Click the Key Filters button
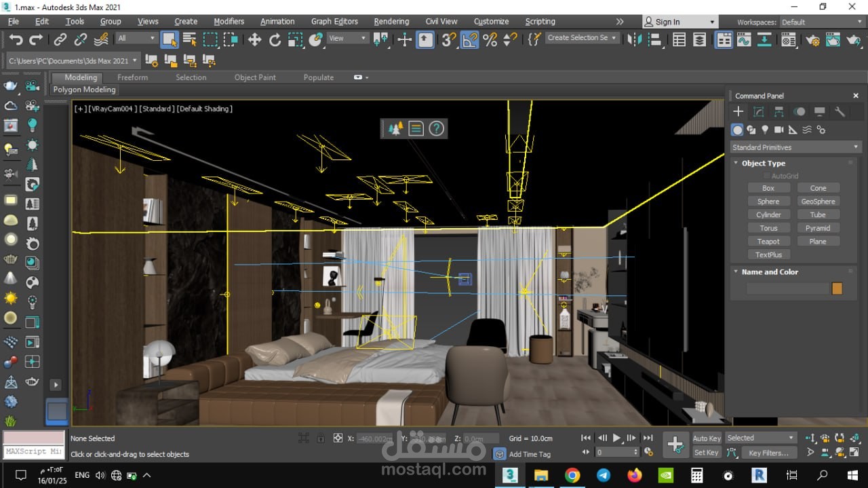868x488 pixels. tap(768, 453)
